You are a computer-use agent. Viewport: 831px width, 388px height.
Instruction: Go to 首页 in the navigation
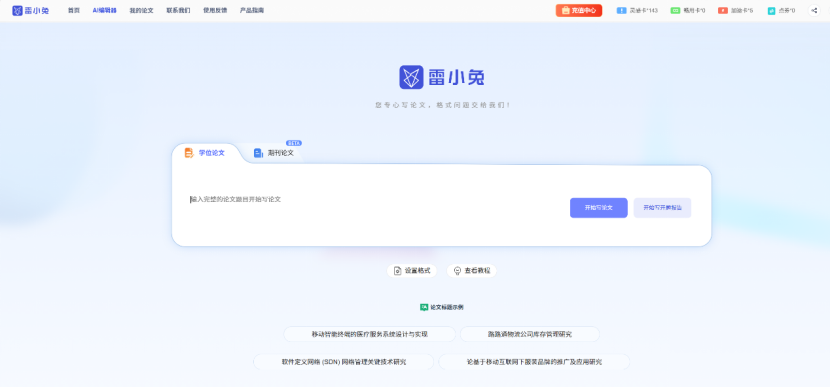pos(74,11)
